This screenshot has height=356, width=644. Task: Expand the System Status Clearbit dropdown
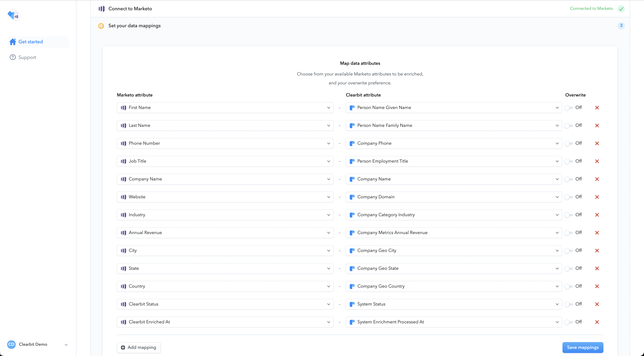coord(454,304)
